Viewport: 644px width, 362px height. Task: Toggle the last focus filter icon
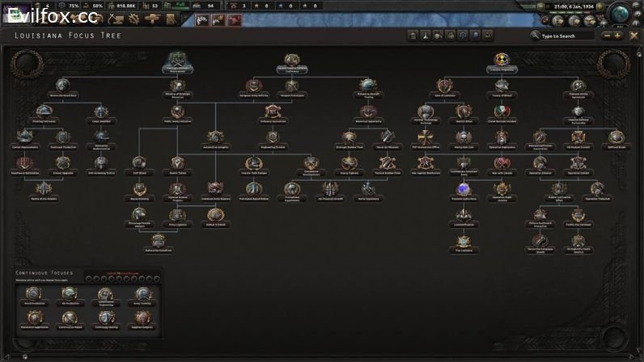pos(489,36)
